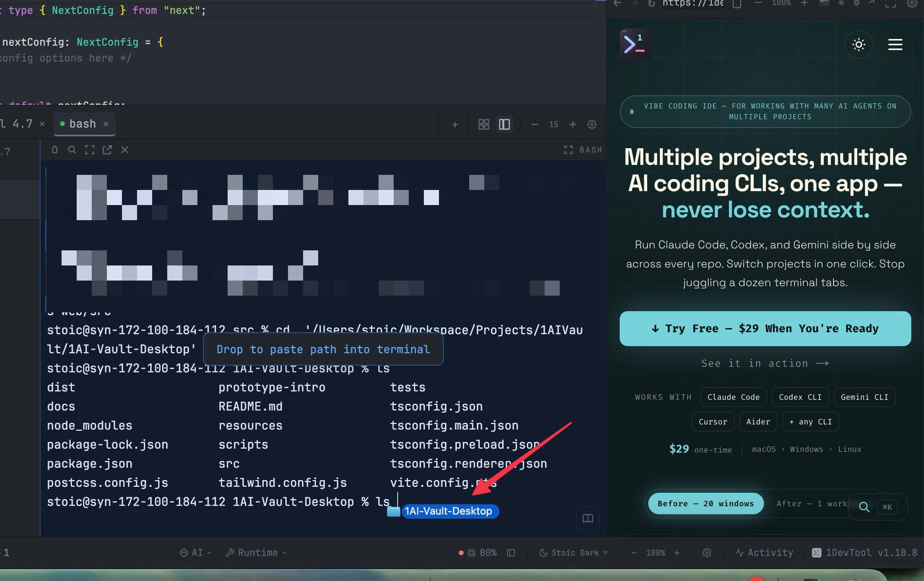Click 1DevTool v1.18.8 version label
Image resolution: width=924 pixels, height=581 pixels.
point(865,553)
